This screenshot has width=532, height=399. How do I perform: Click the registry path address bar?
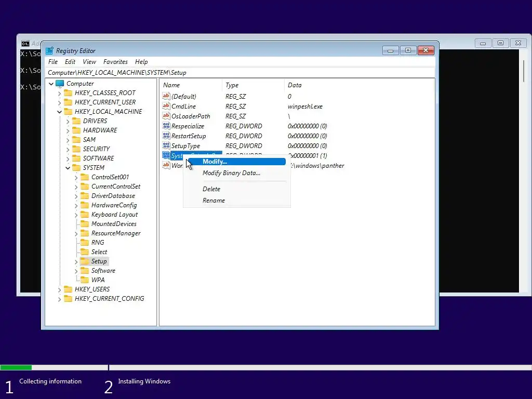(x=240, y=73)
